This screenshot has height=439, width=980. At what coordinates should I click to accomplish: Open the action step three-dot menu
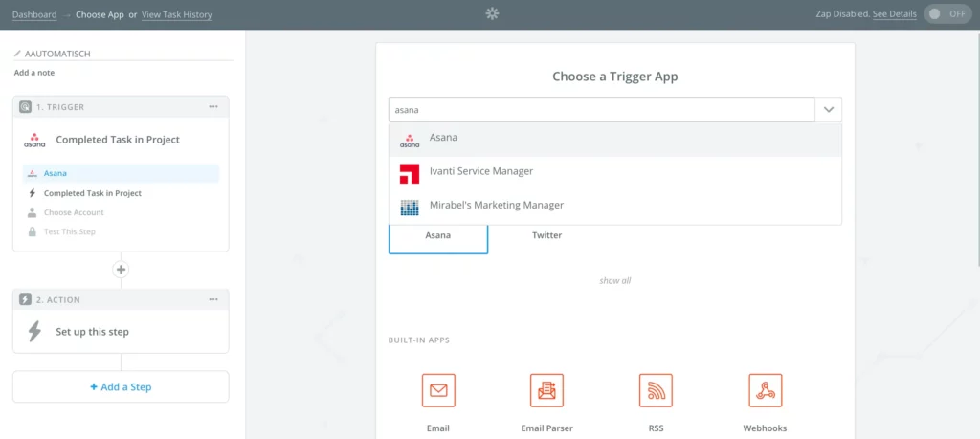click(x=213, y=299)
